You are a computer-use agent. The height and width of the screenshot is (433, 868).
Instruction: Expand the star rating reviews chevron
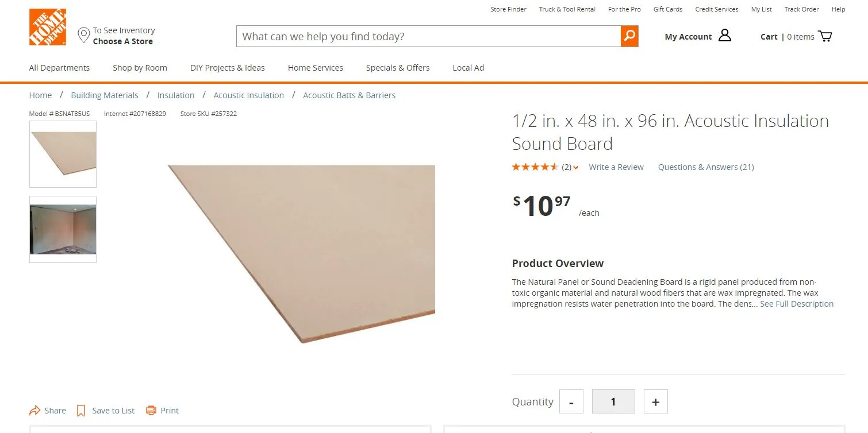(575, 168)
